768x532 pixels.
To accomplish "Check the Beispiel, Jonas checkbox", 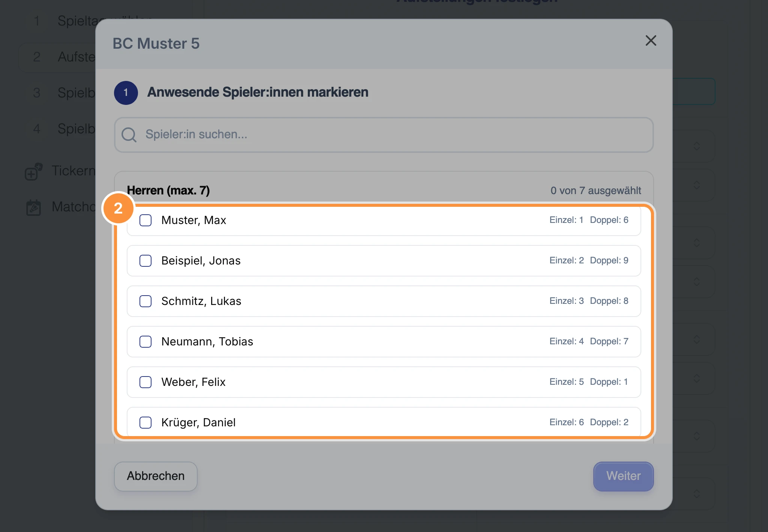I will tap(145, 261).
